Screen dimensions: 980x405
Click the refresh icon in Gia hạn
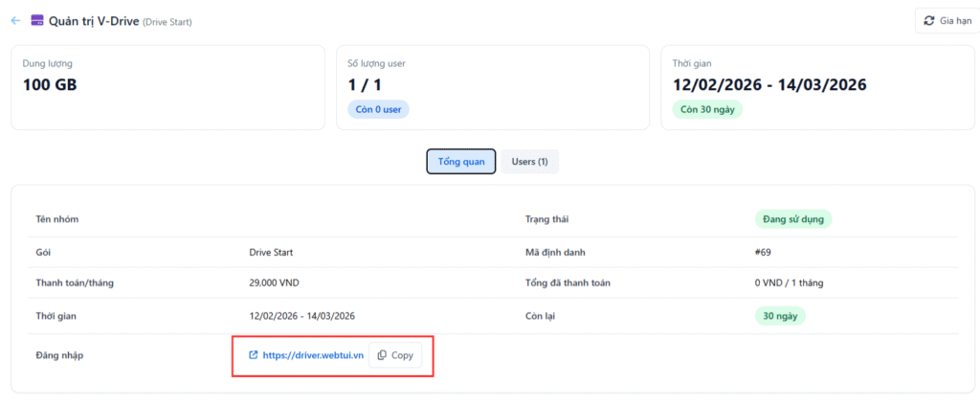tap(928, 20)
